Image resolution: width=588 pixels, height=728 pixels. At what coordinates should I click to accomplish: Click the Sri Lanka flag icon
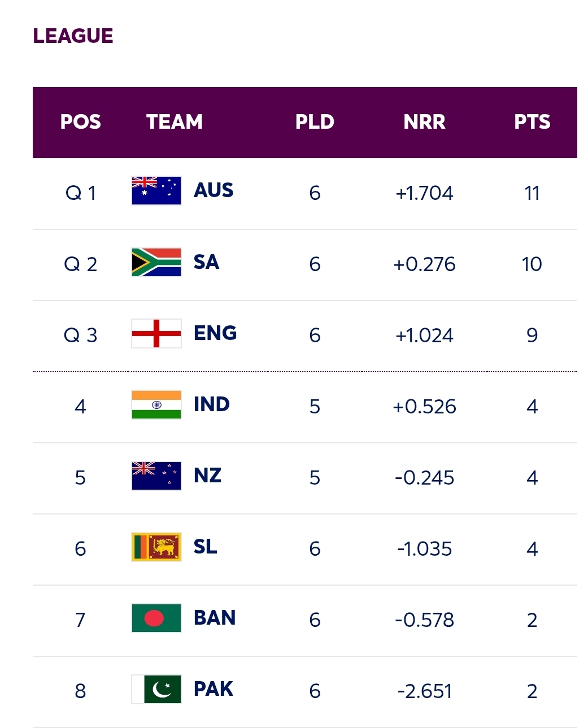(156, 547)
